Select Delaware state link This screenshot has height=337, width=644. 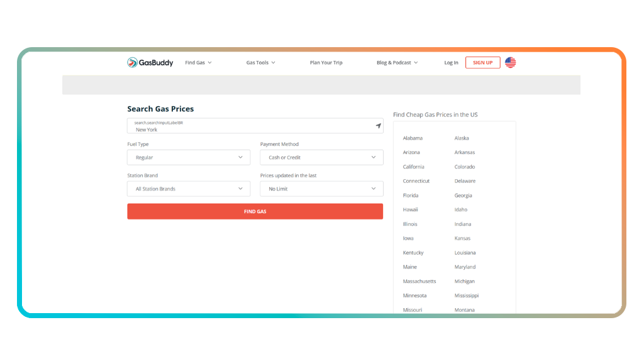[465, 181]
